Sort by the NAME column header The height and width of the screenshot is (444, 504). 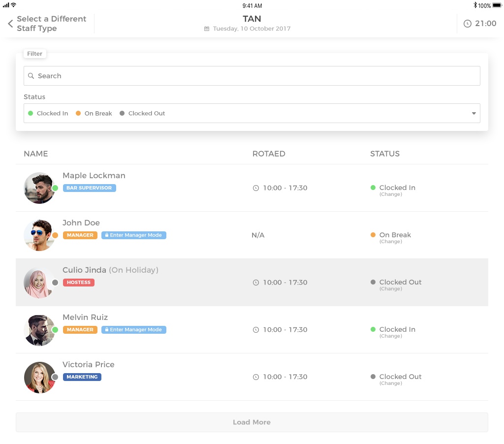point(36,154)
